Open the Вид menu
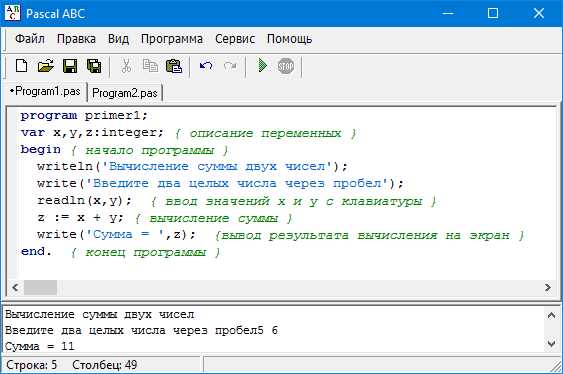563x374 pixels. [118, 39]
